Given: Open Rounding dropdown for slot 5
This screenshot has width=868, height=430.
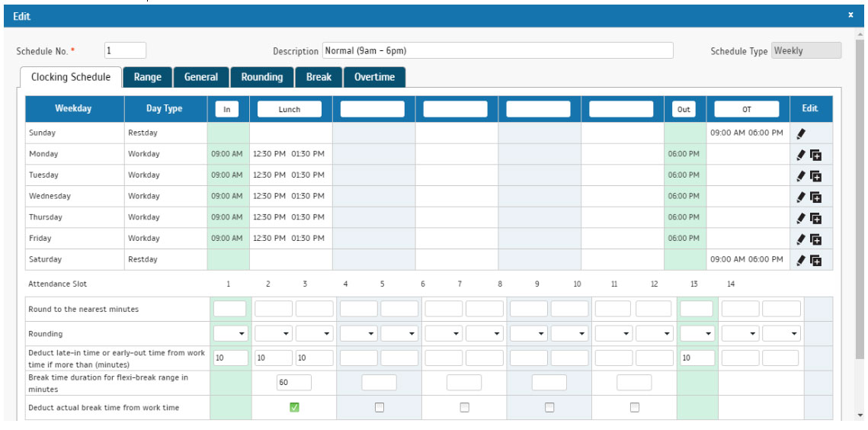Looking at the screenshot, I should pyautogui.click(x=399, y=334).
